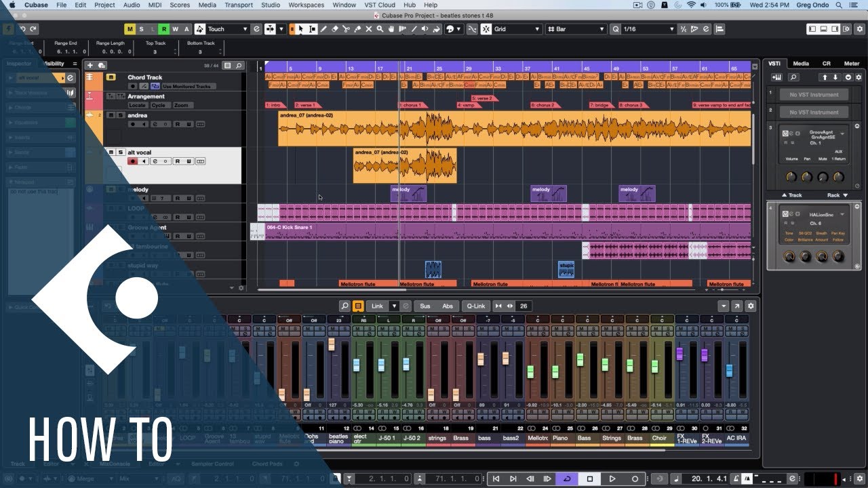The width and height of the screenshot is (868, 488).
Task: Click the Rewind transport button
Action: 530,479
